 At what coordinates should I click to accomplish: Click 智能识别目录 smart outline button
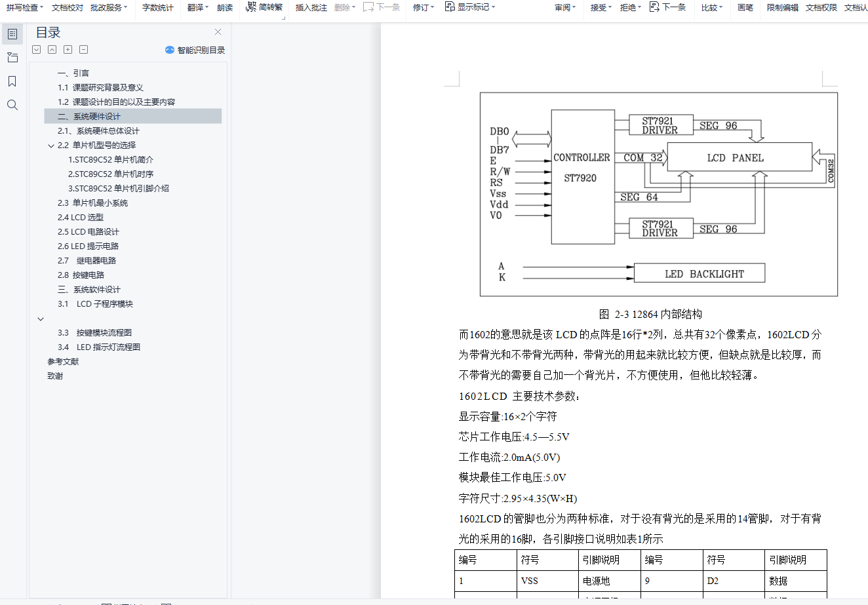pyautogui.click(x=195, y=50)
